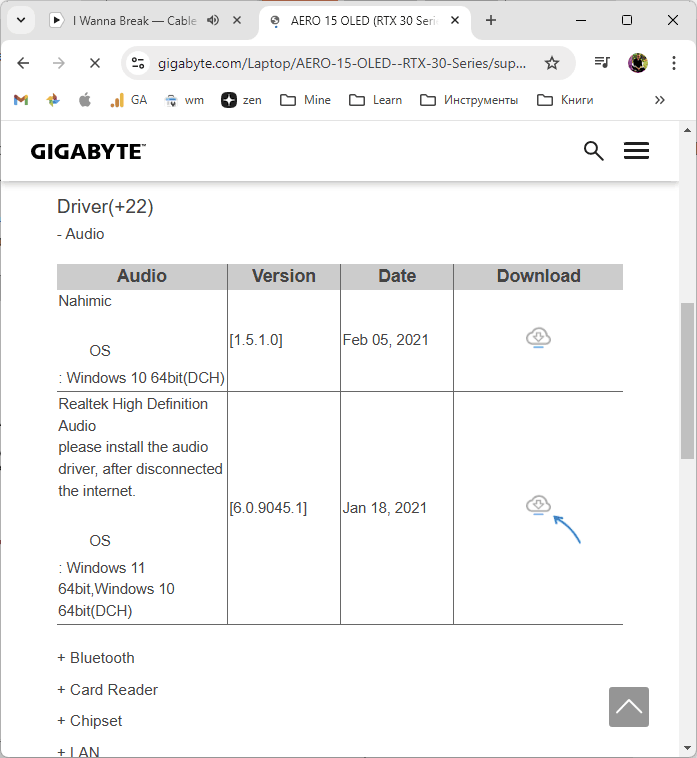
Task: Close the I Wanna Break tab
Action: (237, 20)
